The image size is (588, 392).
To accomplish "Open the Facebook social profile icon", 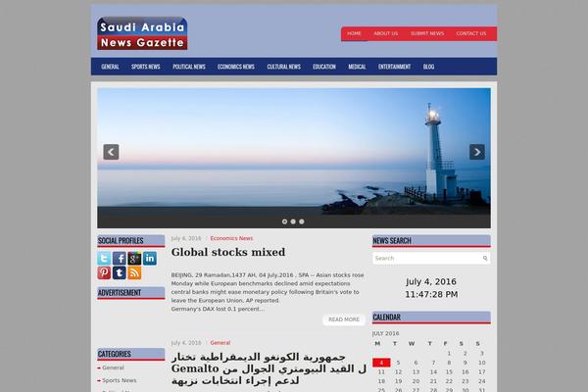I will (x=120, y=258).
